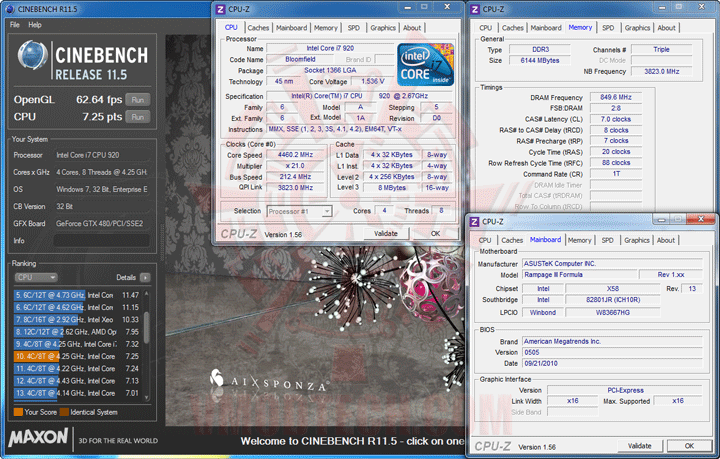Viewport: 720px width, 459px height.
Task: Click the orange Your Score legend swatch
Action: (18, 412)
